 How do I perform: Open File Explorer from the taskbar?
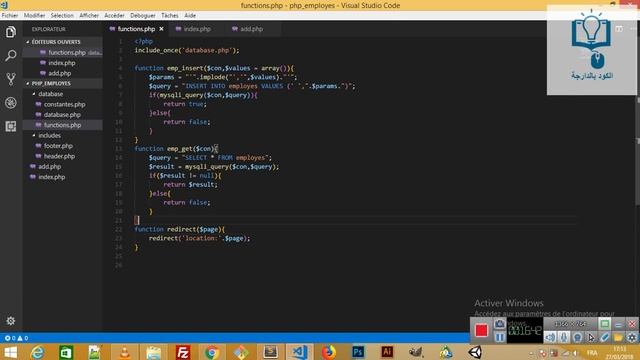153,352
